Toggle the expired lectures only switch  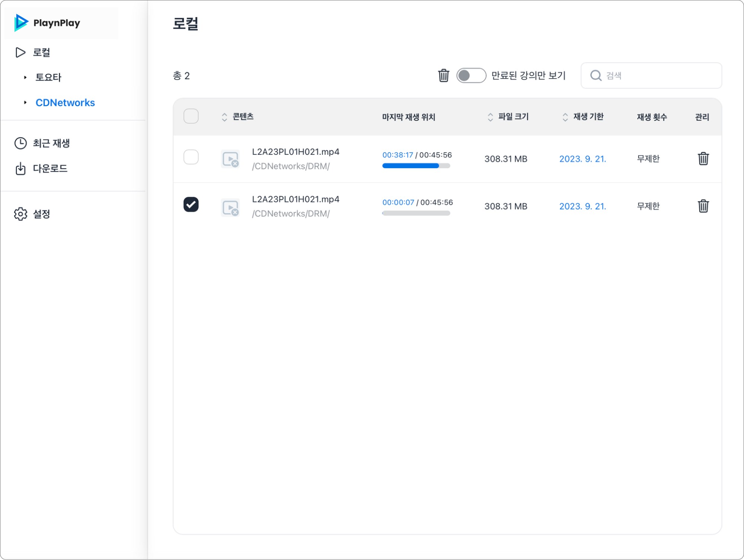[471, 76]
